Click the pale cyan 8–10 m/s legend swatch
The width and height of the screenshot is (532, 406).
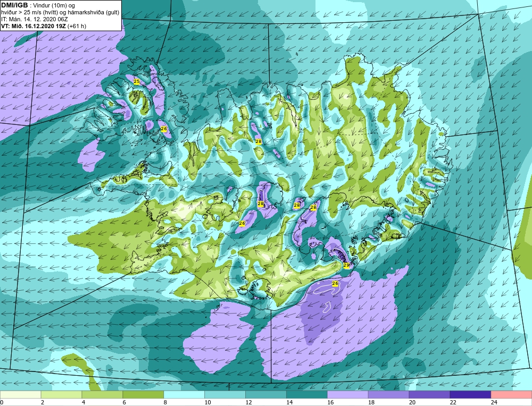(x=184, y=395)
